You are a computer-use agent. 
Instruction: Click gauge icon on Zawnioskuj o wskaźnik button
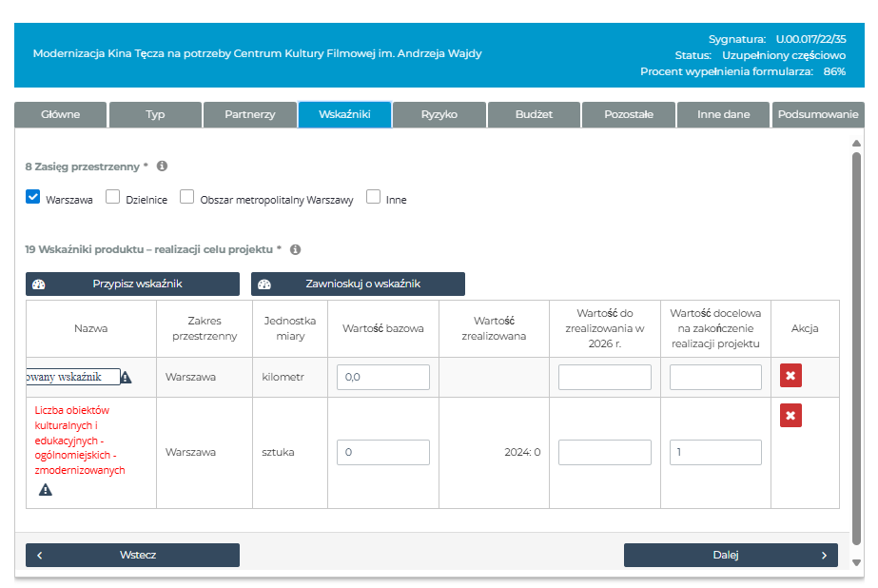(x=264, y=284)
